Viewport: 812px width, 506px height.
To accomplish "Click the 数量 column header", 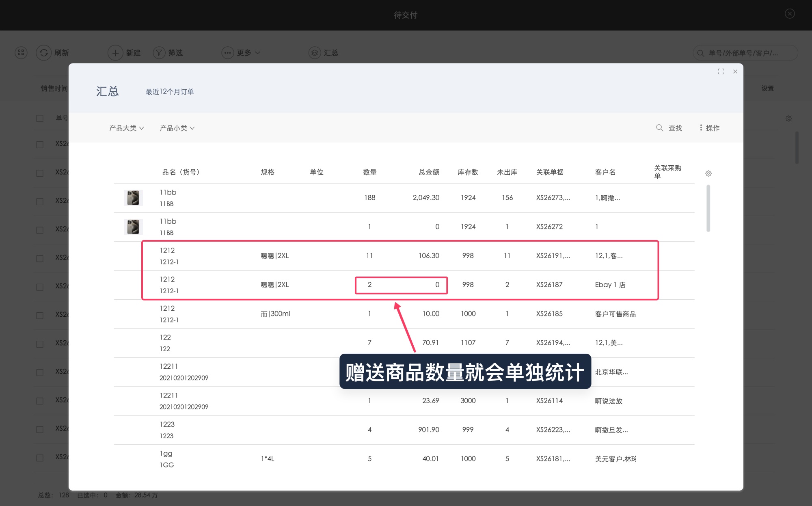I will (369, 172).
